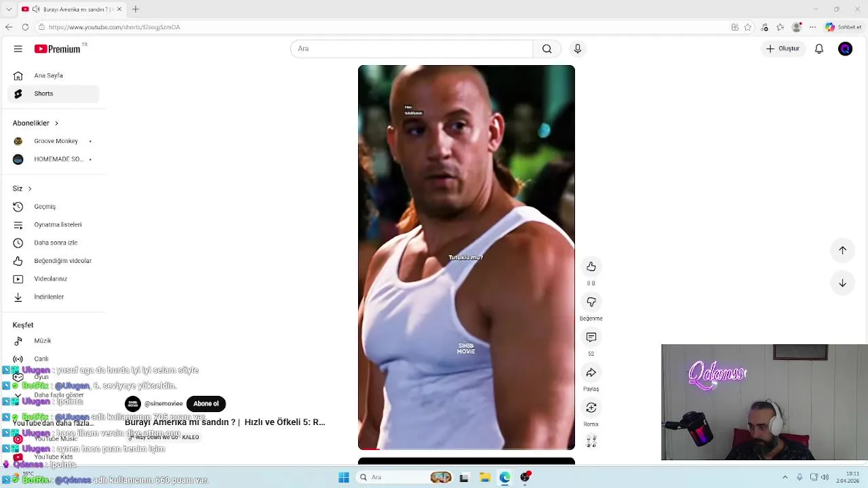Open OBS icon on taskbar
Viewport: 868px width, 488px height.
click(x=525, y=477)
